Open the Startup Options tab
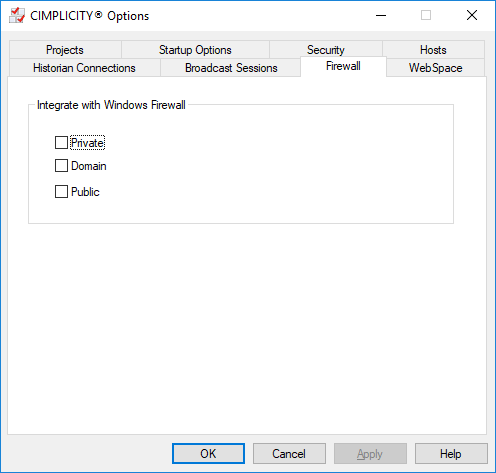496x473 pixels. [x=195, y=50]
